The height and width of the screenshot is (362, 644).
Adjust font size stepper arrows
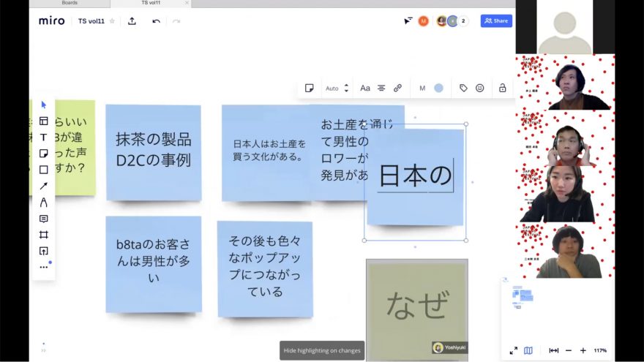pos(346,88)
